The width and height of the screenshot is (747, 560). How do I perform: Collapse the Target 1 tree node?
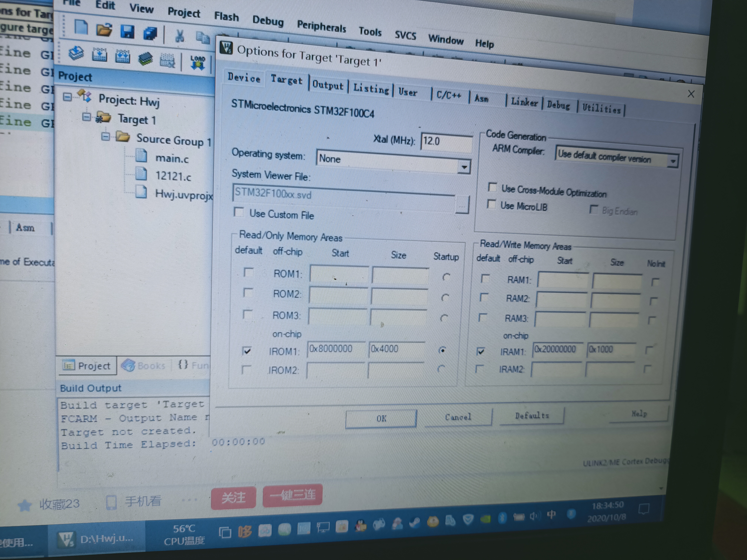coord(86,117)
